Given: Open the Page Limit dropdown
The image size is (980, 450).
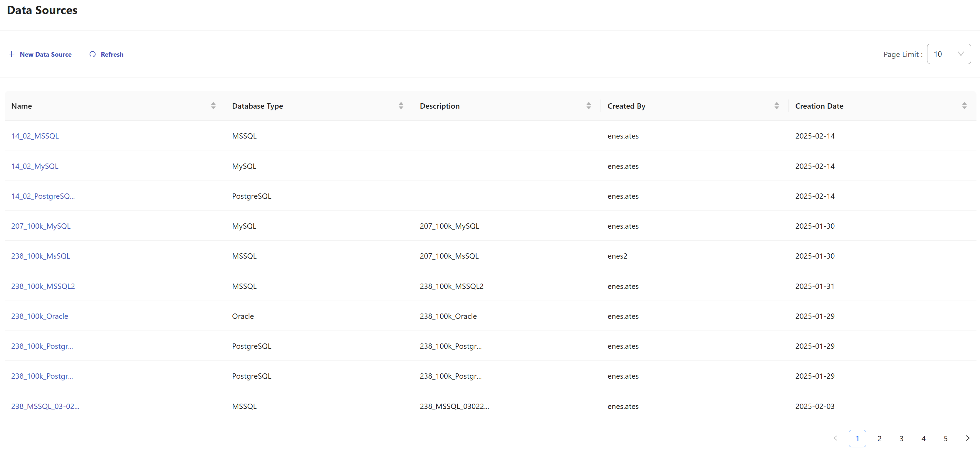Looking at the screenshot, I should (949, 54).
